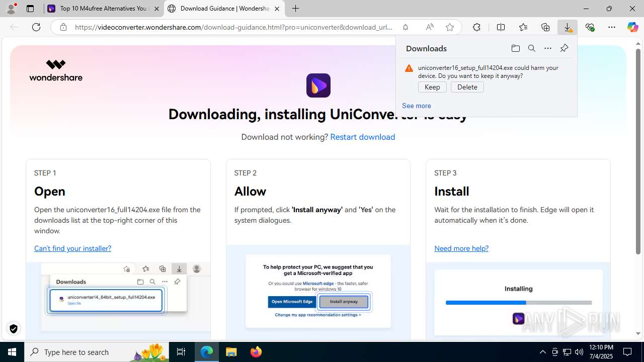Open Task View on the taskbar
Screen dimensions: 644x362
point(181,352)
